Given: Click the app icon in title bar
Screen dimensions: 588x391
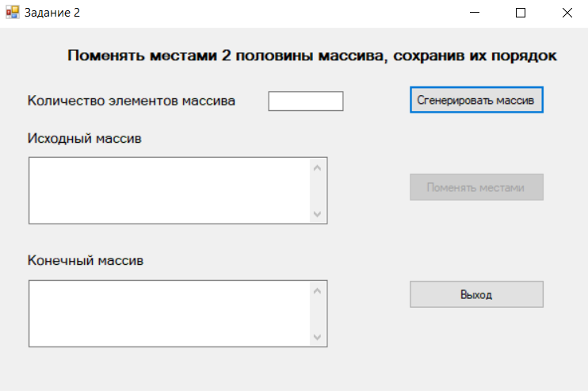Looking at the screenshot, I should click(x=13, y=13).
